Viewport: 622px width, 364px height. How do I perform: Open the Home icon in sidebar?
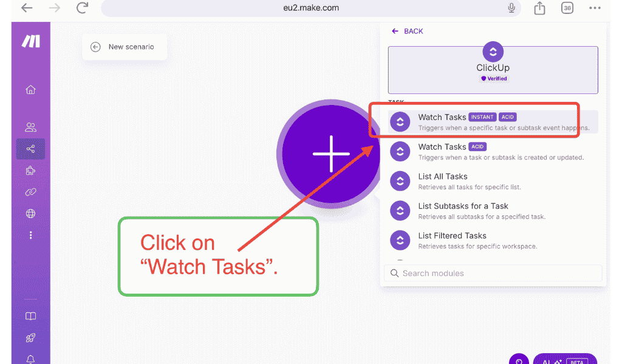tap(30, 90)
